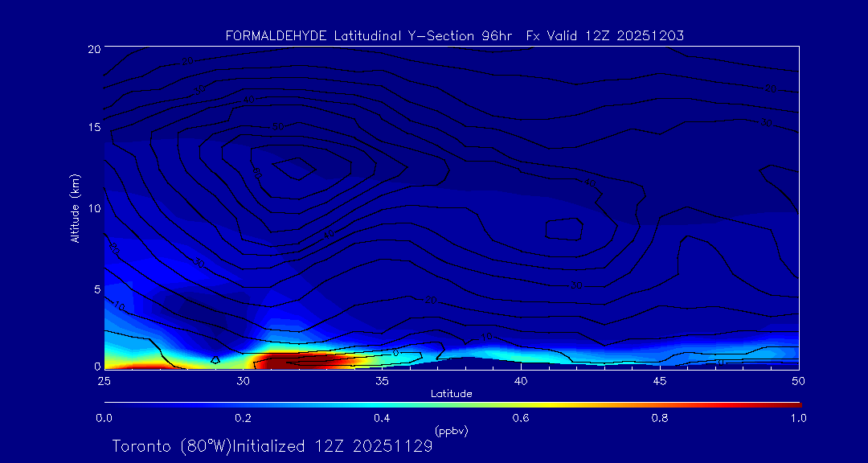The image size is (868, 463).
Task: Click the 45 tick label on latitude axis
Action: point(660,379)
